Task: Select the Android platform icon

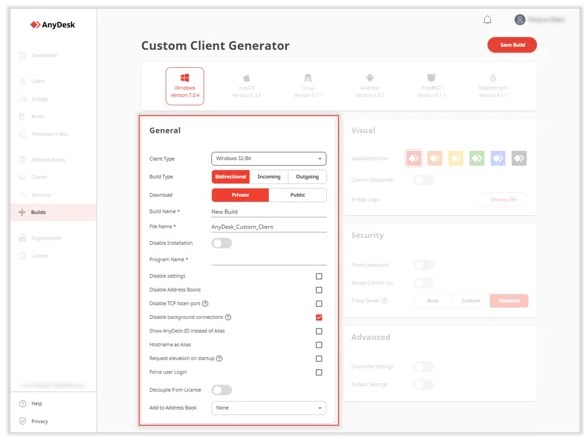Action: click(x=369, y=78)
